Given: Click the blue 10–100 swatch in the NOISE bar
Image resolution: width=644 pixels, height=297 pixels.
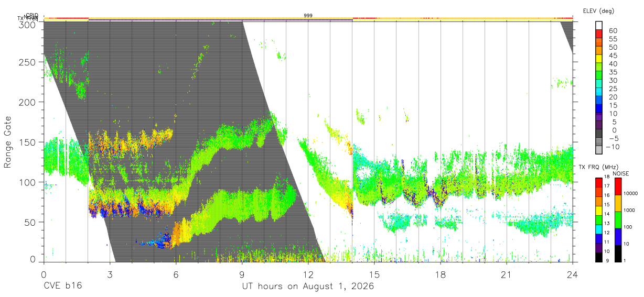Looking at the screenshot, I should click(x=617, y=236).
